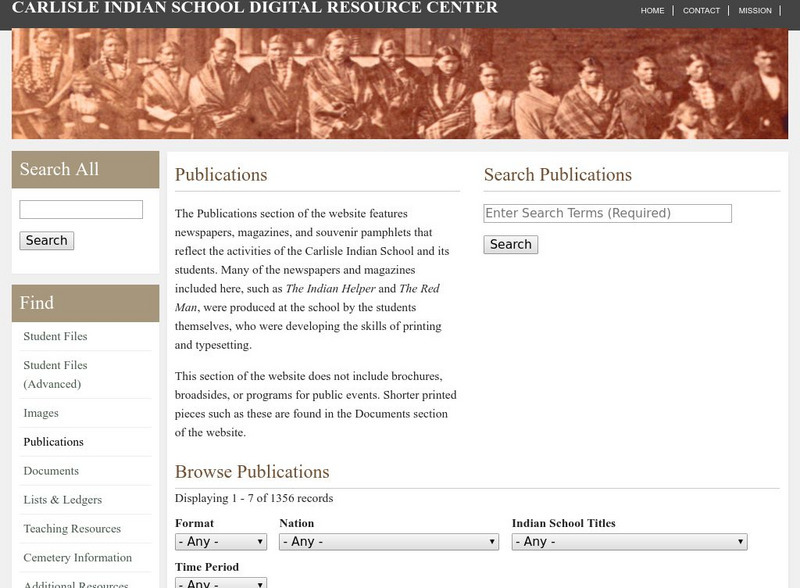
Task: Expand the Nation dropdown
Action: 389,542
